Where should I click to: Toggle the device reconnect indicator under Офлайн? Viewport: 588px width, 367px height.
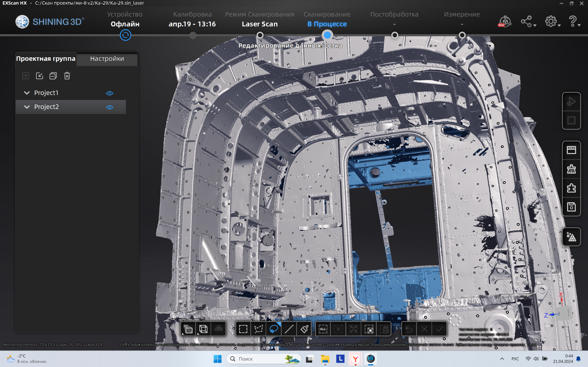(125, 35)
